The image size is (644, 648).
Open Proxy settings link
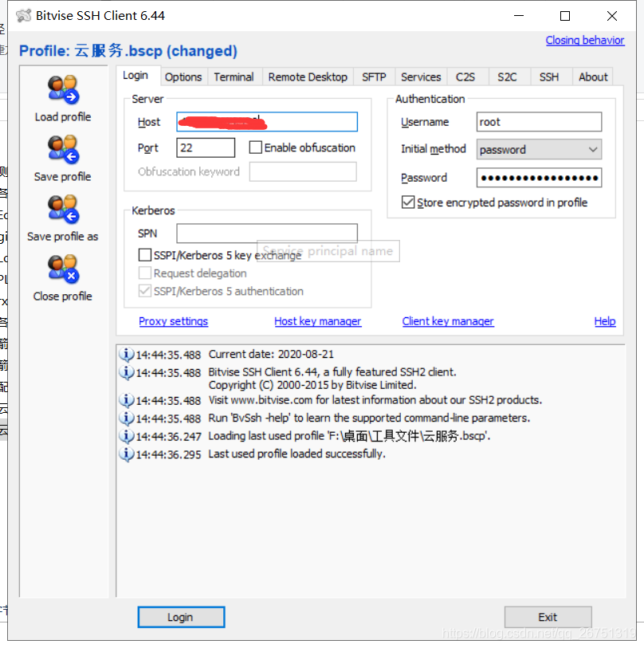coord(174,321)
